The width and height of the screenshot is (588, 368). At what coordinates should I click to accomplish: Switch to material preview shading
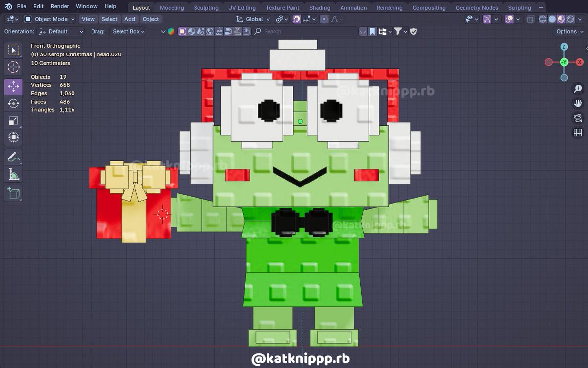point(562,19)
